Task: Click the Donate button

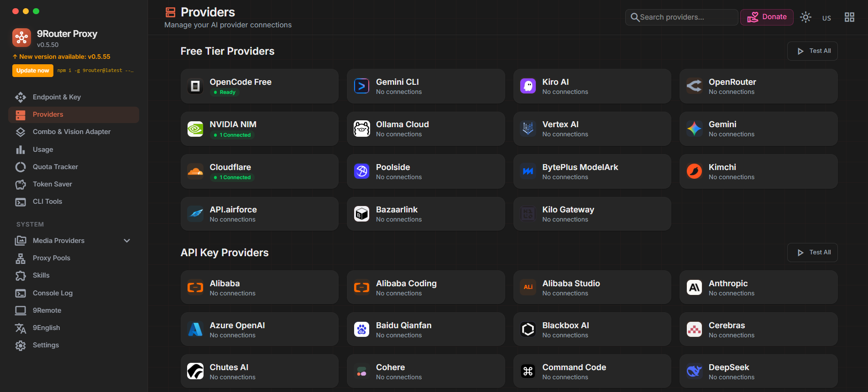Action: [x=767, y=17]
